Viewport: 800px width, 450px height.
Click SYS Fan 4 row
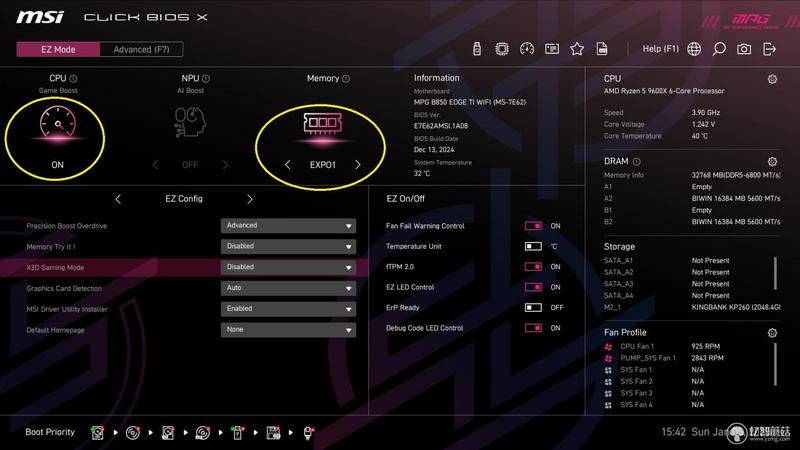click(654, 405)
